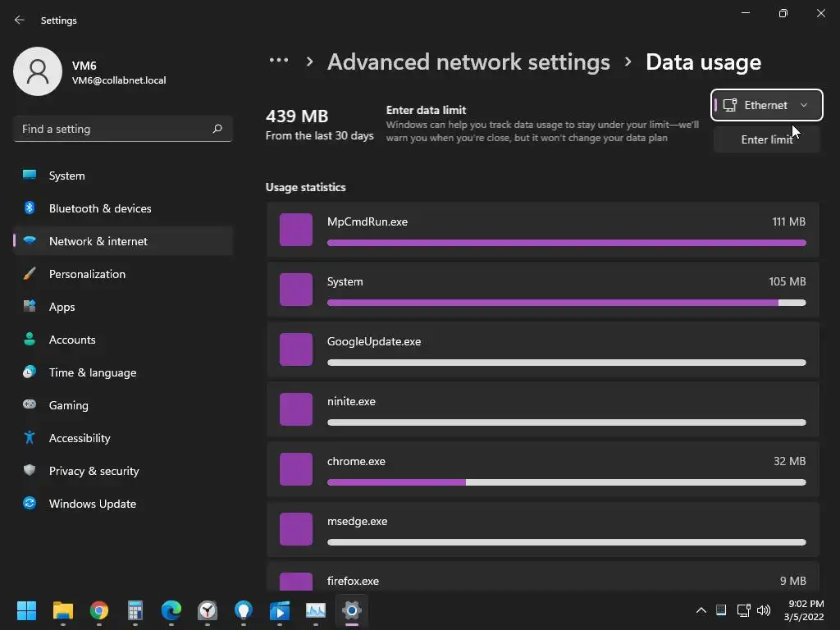Open the Windows Start menu

pyautogui.click(x=27, y=610)
